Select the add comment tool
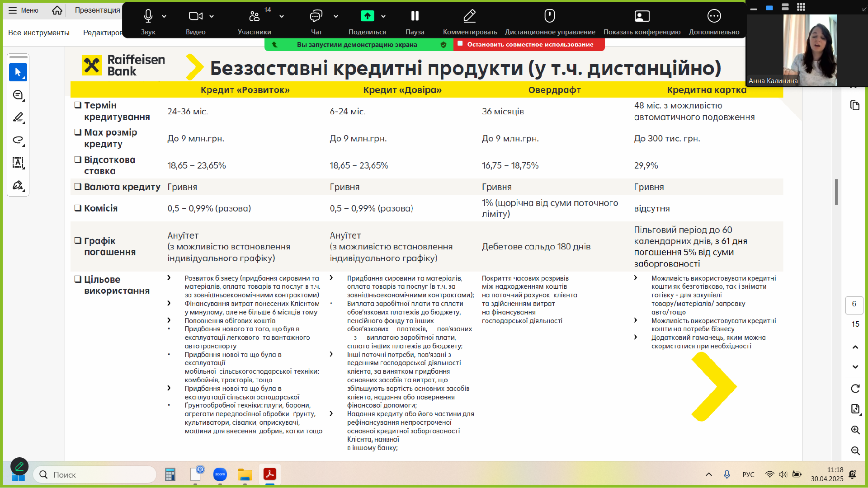868x488 pixels. pos(18,95)
